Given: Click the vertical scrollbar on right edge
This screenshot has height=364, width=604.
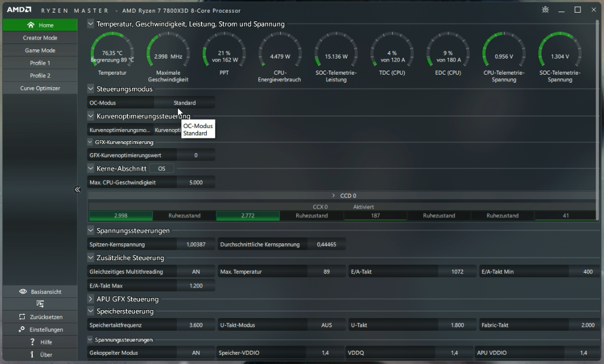Looking at the screenshot, I should [x=598, y=119].
